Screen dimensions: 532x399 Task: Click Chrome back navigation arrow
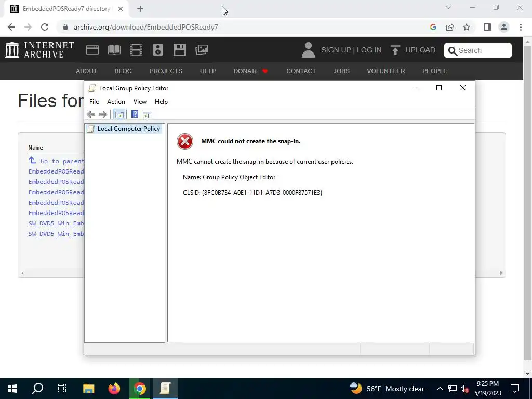pyautogui.click(x=11, y=27)
